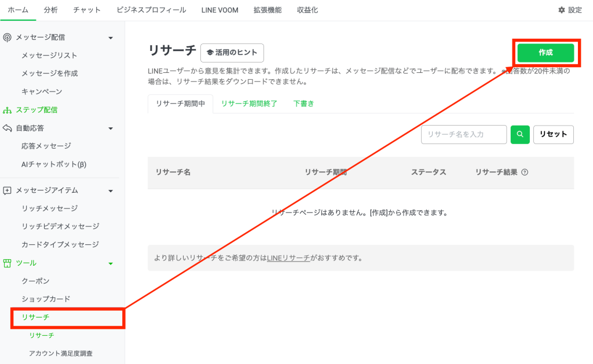Open クーポン in sidebar

[35, 281]
